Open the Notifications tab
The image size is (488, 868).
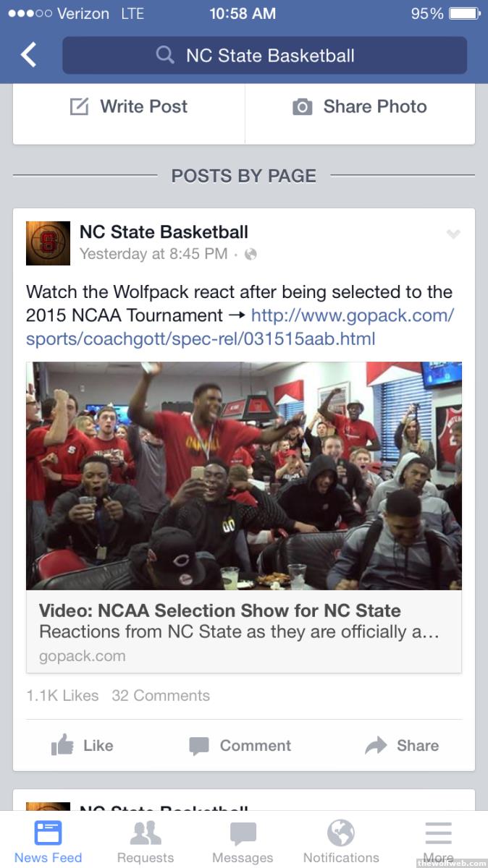(341, 841)
